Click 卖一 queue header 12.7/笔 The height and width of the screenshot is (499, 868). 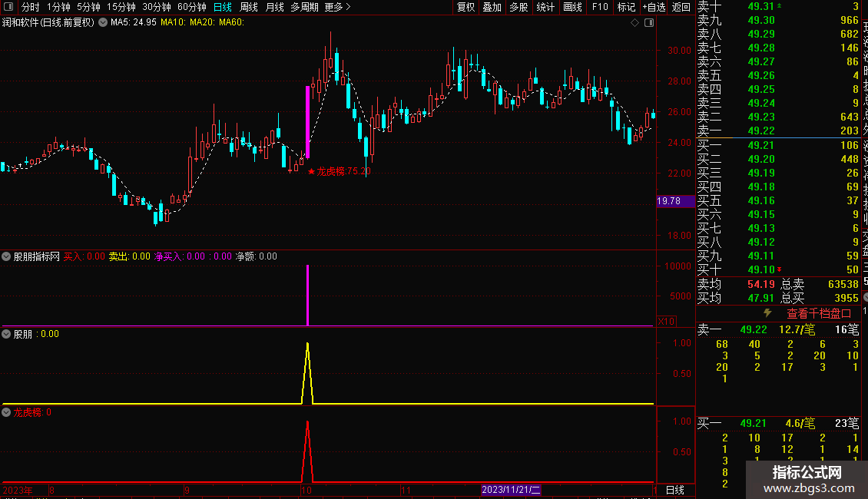click(x=797, y=329)
